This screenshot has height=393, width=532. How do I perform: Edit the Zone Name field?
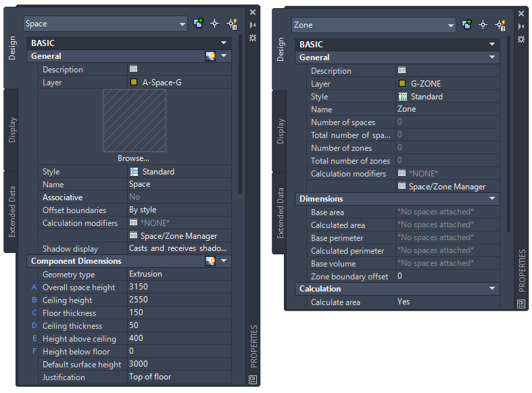[x=448, y=110]
